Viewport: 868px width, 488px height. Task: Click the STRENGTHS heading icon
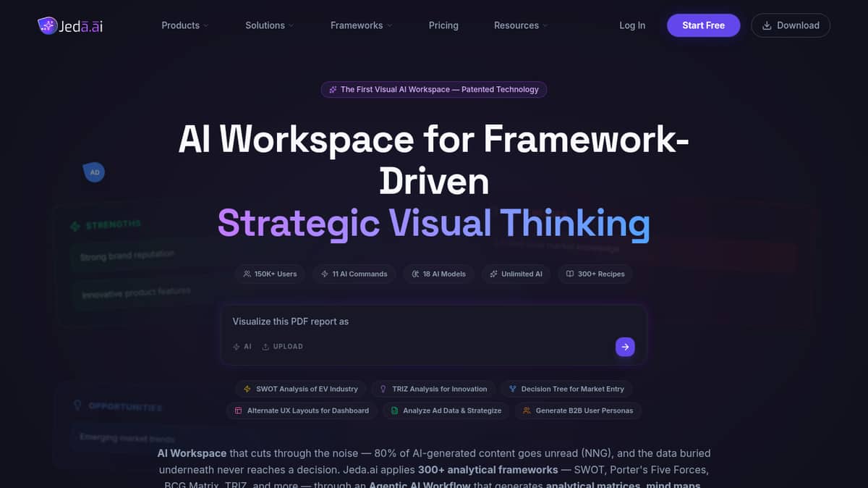(x=75, y=227)
